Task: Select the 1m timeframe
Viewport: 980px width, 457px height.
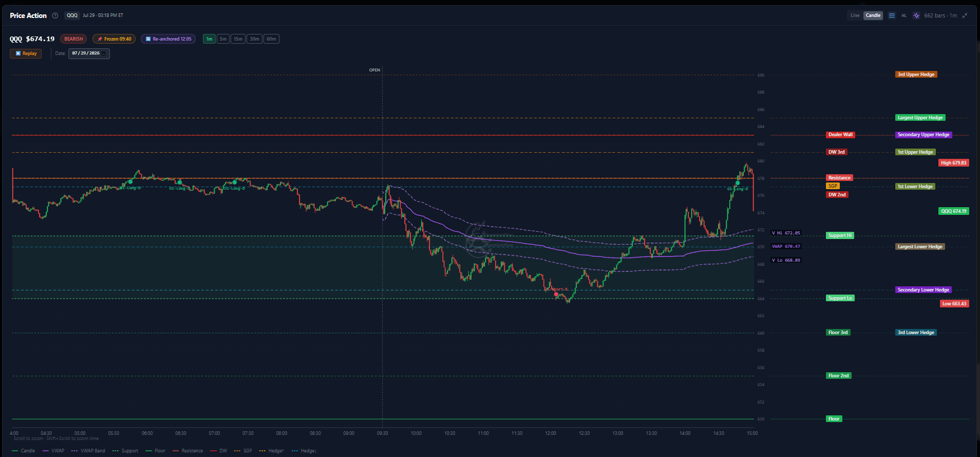Action: (x=209, y=39)
